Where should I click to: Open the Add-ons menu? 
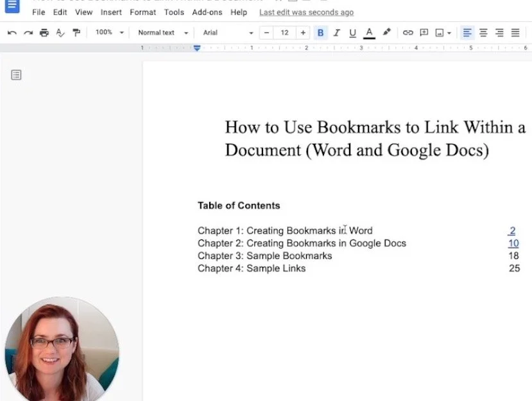pos(206,12)
